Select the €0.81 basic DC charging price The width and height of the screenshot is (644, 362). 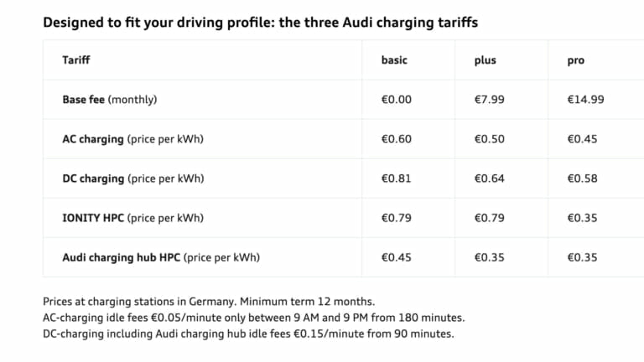point(397,178)
